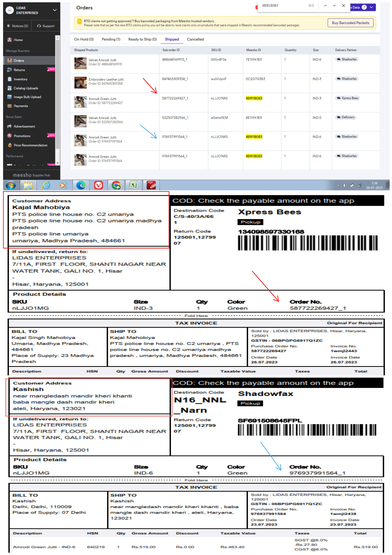Viewport: 392px width, 555px height.
Task: Show hidden system tray icons
Action: (x=338, y=186)
